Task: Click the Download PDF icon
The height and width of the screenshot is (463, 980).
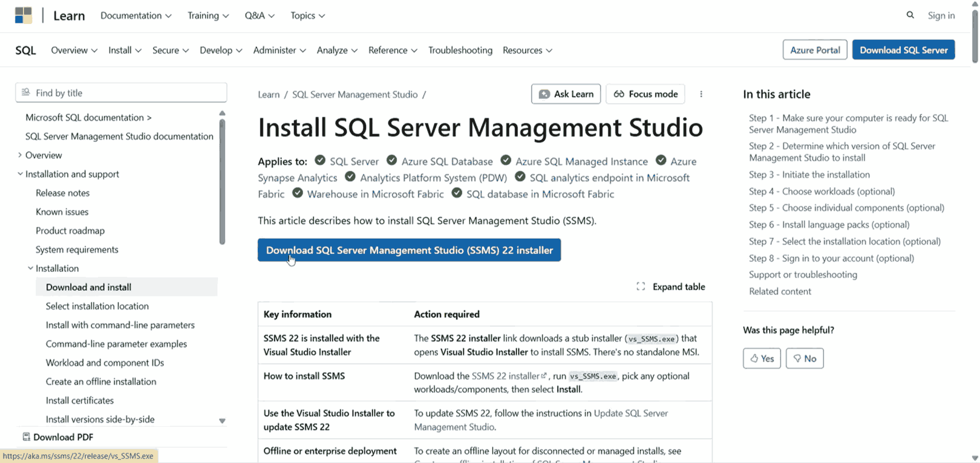Action: point(26,437)
